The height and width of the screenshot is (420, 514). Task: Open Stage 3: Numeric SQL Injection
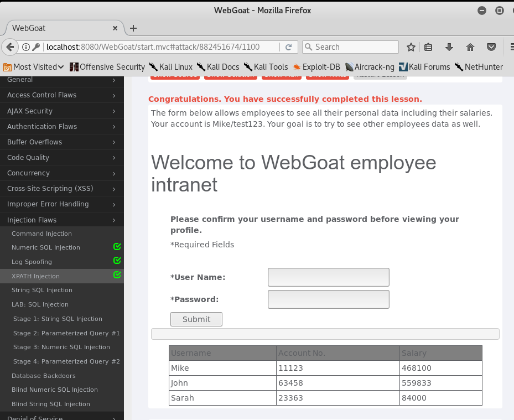coord(61,347)
